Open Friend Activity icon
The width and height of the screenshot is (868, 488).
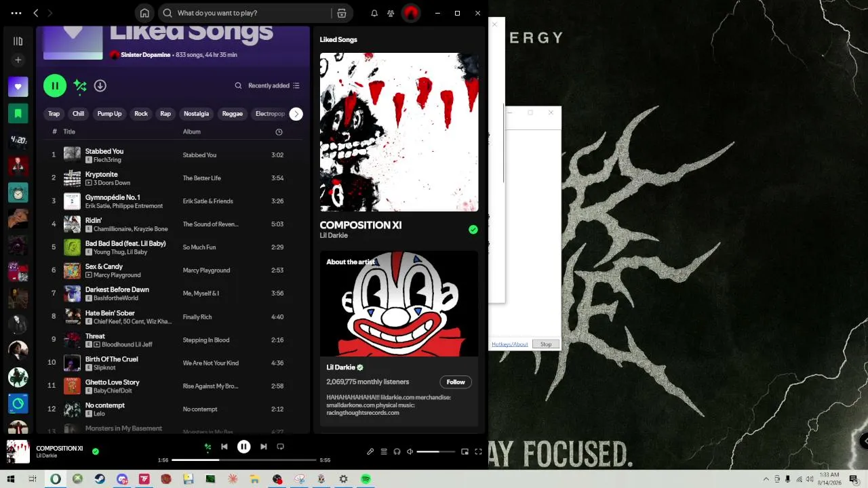[391, 13]
